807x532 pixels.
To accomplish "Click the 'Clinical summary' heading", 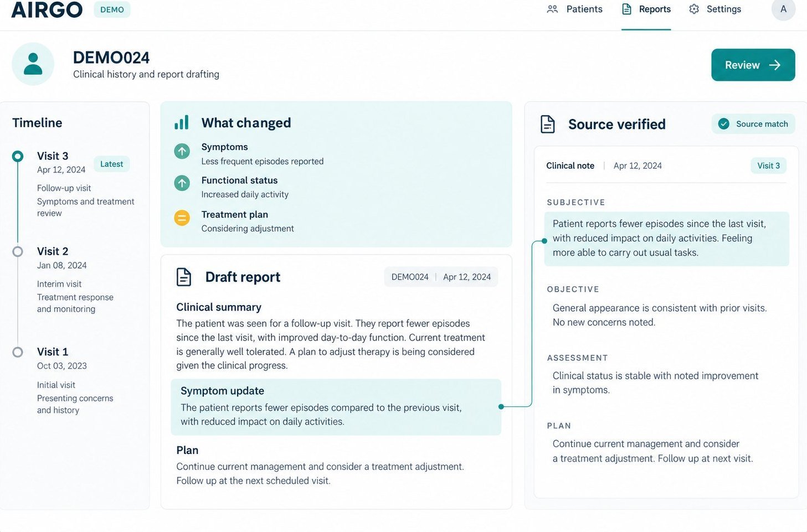I will [x=219, y=307].
